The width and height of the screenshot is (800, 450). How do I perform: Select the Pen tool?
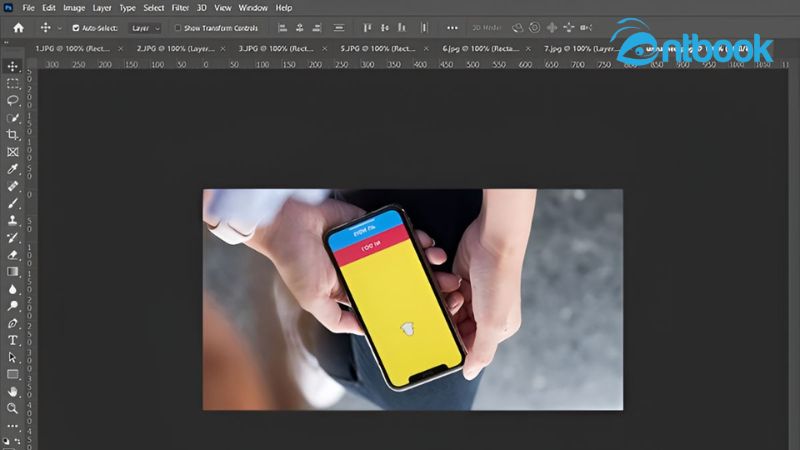coord(13,323)
